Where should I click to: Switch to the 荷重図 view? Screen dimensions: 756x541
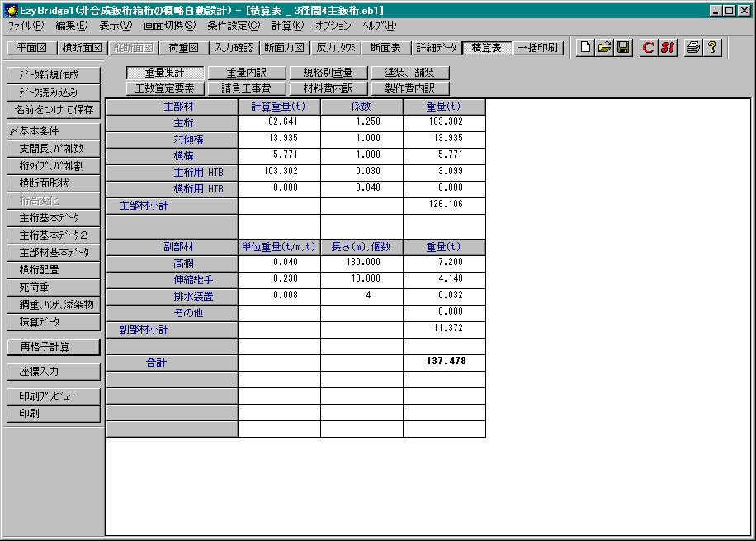[184, 48]
